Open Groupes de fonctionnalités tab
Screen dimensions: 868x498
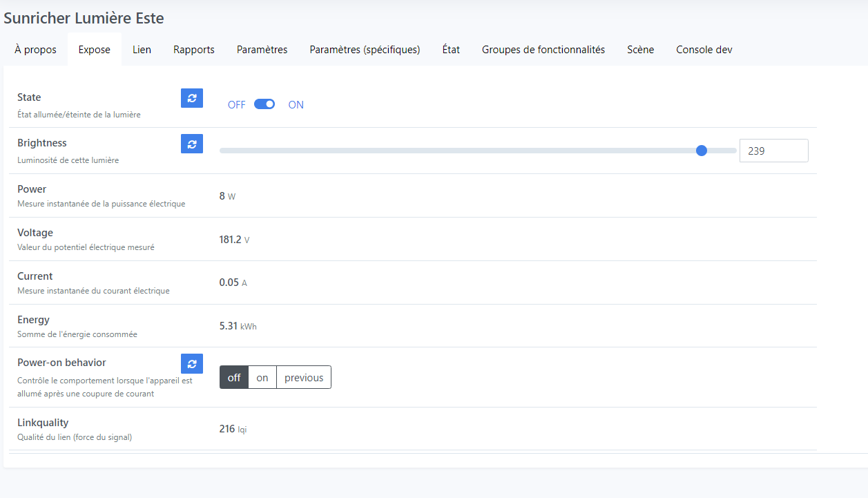click(x=543, y=50)
